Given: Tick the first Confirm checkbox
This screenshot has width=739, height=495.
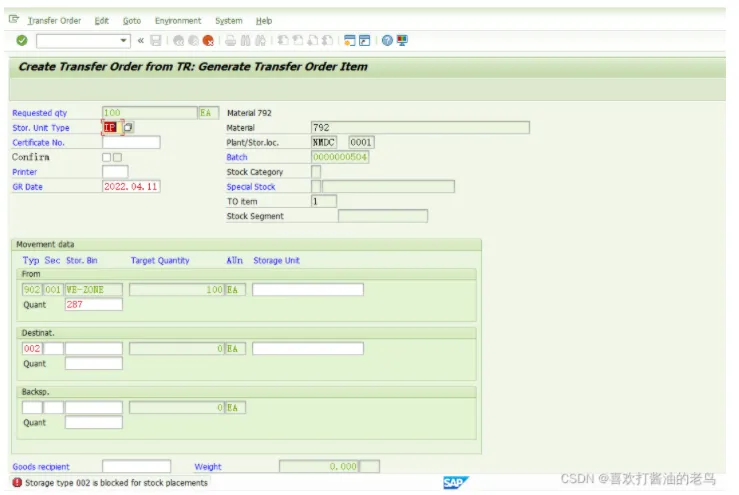Looking at the screenshot, I should [107, 157].
